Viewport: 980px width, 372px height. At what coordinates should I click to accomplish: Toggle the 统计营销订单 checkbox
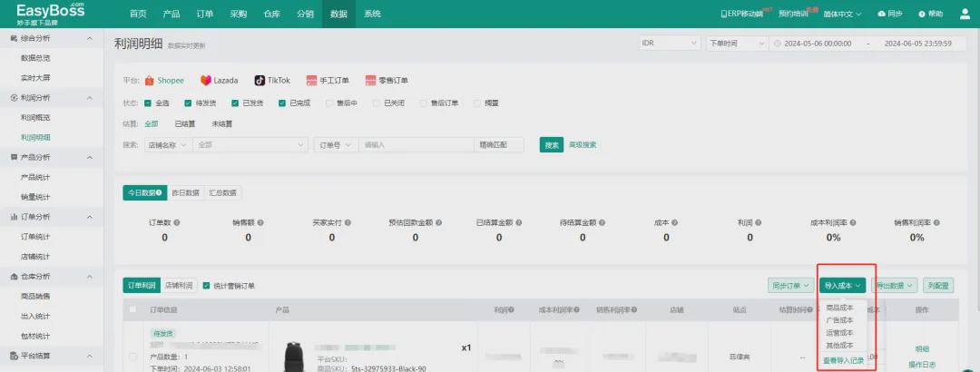(x=206, y=286)
